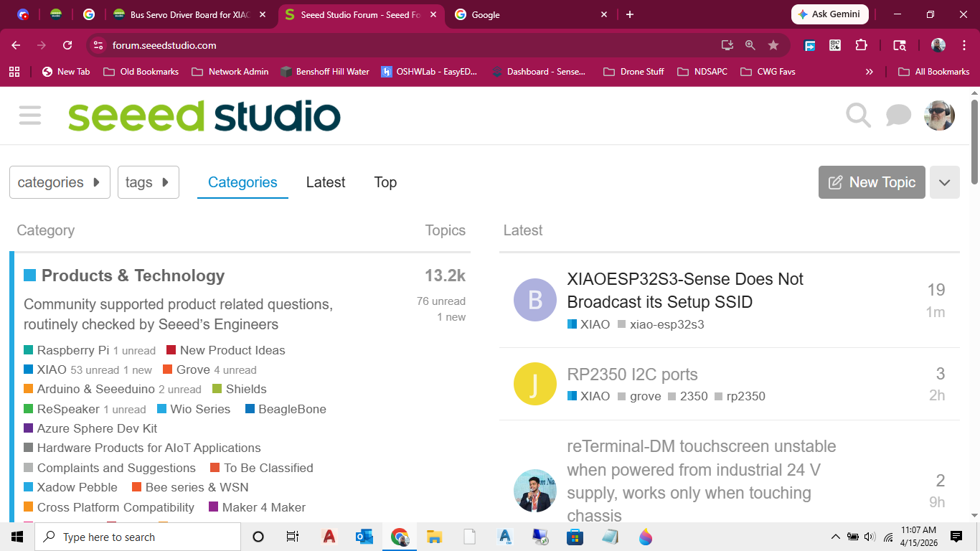980x551 pixels.
Task: Bookmark this page with the star icon
Action: 773,45
